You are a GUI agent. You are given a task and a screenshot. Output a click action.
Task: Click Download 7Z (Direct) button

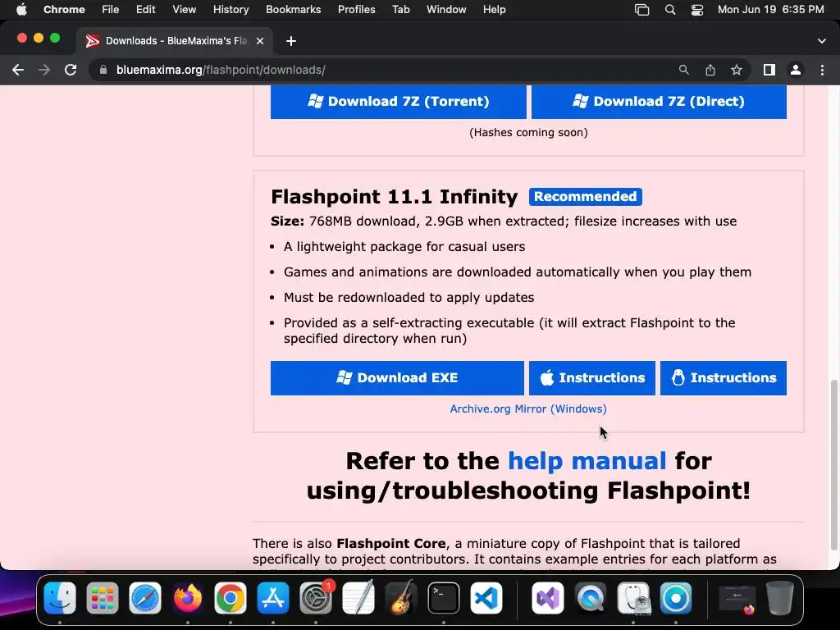[659, 101]
